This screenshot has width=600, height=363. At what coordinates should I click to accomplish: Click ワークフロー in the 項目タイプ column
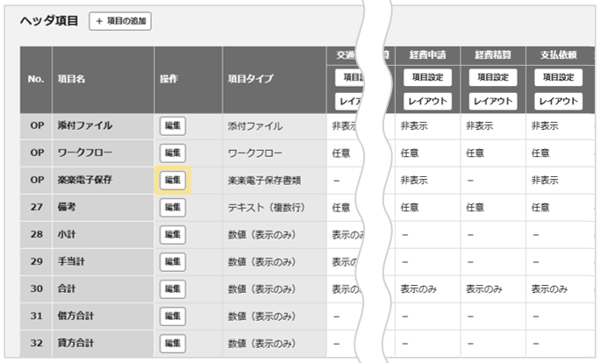(x=255, y=153)
